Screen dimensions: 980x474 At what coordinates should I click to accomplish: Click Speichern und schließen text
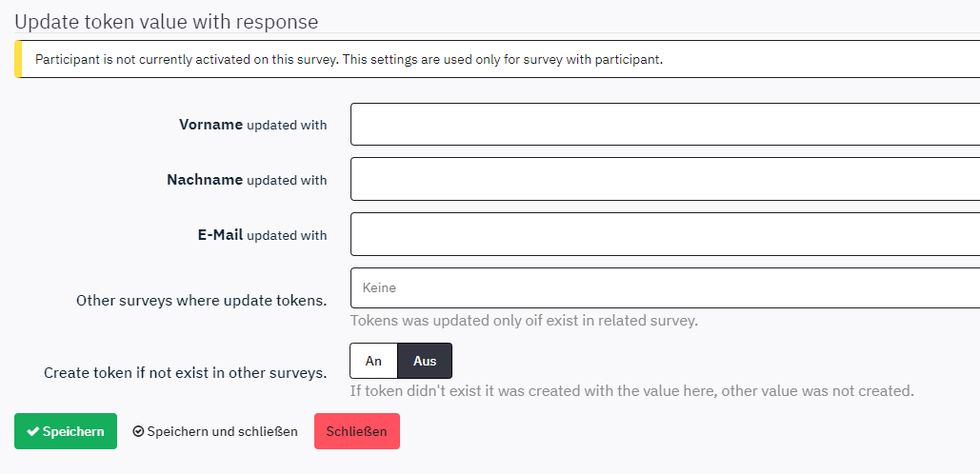pyautogui.click(x=222, y=431)
